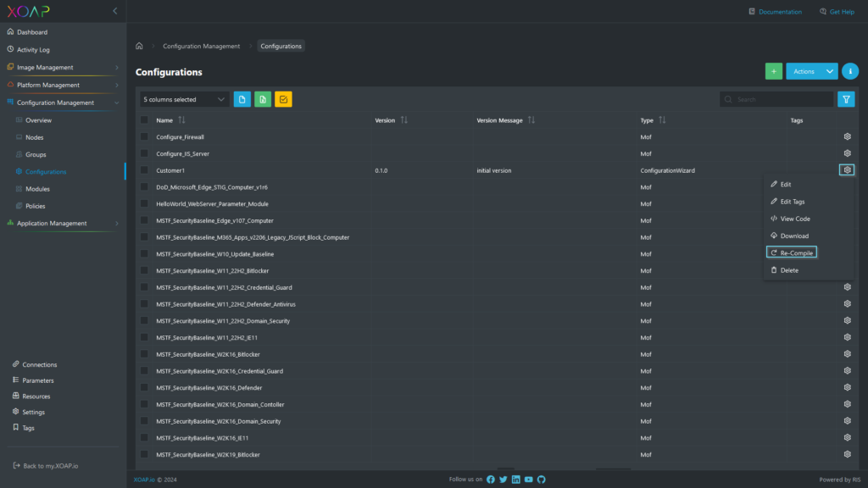Open gear menu for Configure_Firewall row
The image size is (868, 488).
(x=848, y=136)
